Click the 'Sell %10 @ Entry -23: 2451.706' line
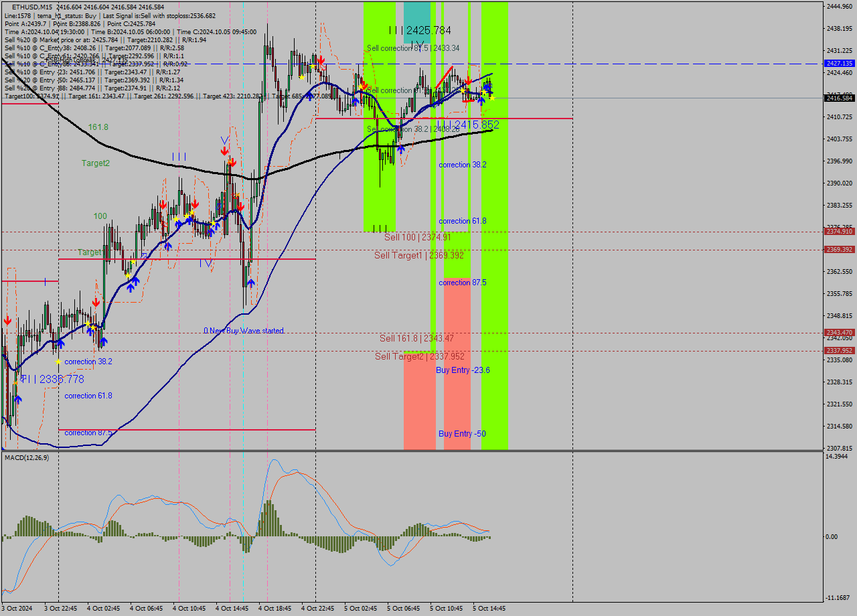 point(92,72)
